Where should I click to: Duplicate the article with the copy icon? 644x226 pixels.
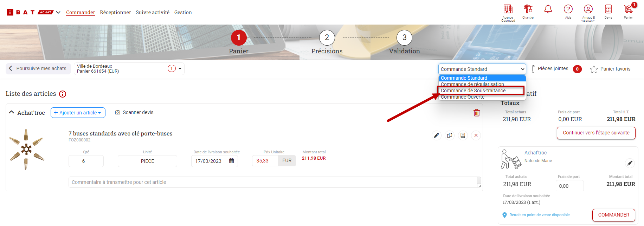tap(450, 135)
